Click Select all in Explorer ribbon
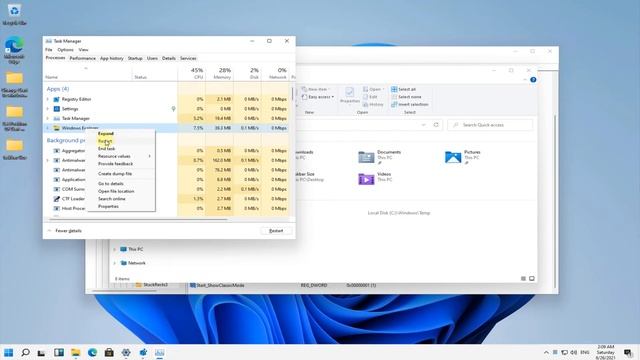The width and height of the screenshot is (640, 360). 404,89
